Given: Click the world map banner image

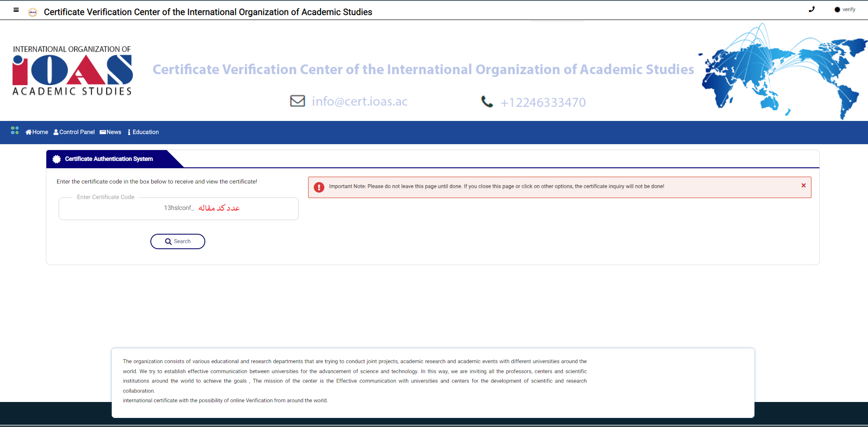Looking at the screenshot, I should pyautogui.click(x=782, y=70).
